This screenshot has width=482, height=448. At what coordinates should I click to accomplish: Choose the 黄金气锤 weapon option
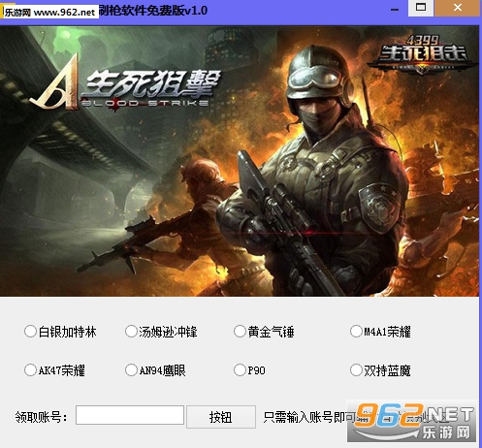coord(264,332)
